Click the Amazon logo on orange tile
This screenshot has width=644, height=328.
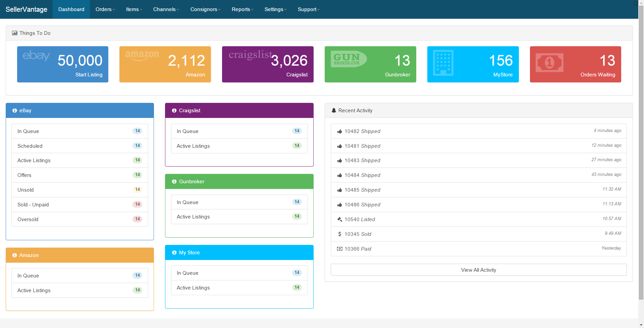pyautogui.click(x=142, y=55)
